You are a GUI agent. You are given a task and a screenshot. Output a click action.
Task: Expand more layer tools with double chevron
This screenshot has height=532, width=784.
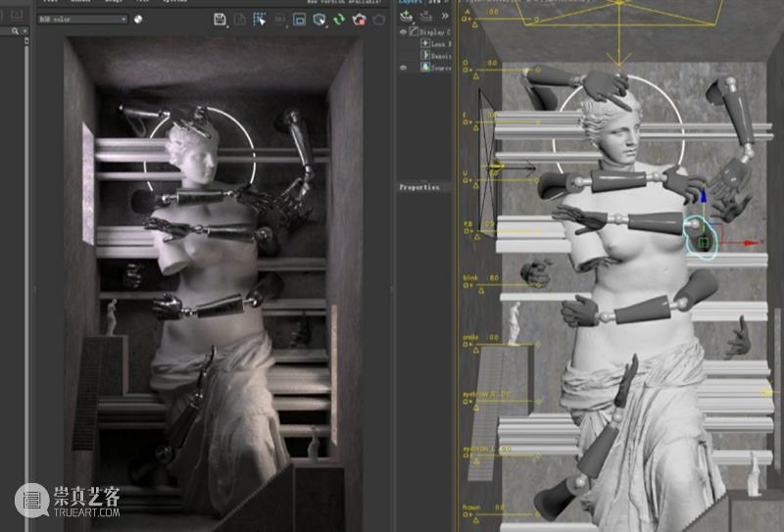click(x=445, y=16)
